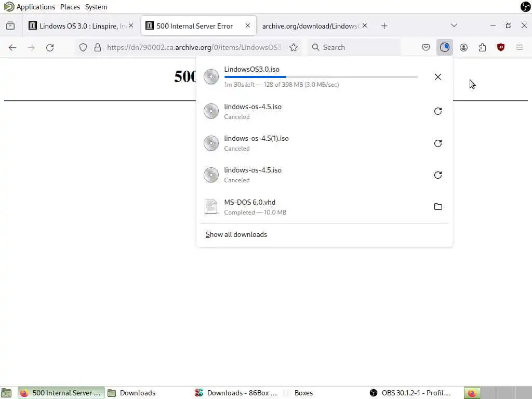Open the uBlock Origin extension icon
The image size is (532, 399).
click(500, 47)
